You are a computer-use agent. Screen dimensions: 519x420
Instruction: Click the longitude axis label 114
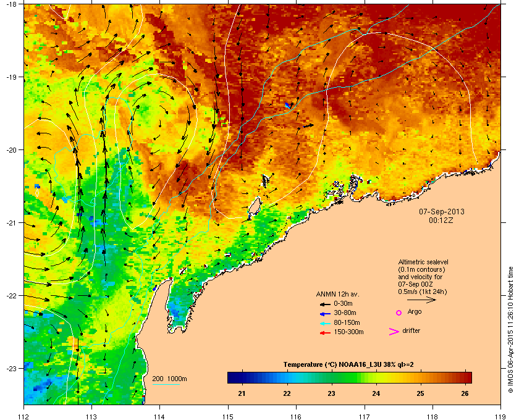point(159,417)
